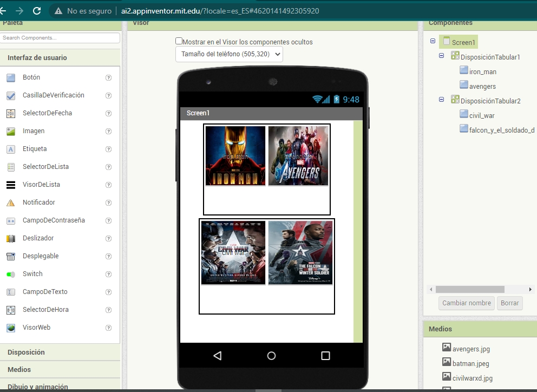Select the Notificador warning triangle icon

[x=11, y=202]
